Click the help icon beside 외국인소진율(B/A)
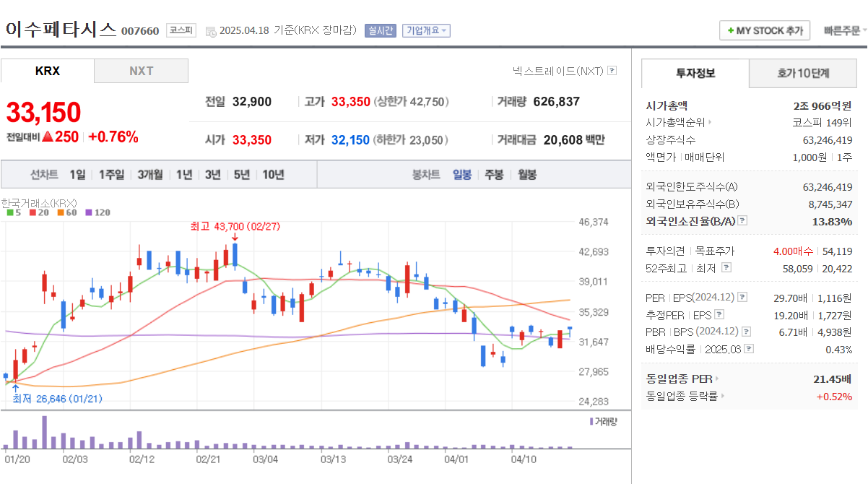 pyautogui.click(x=742, y=221)
